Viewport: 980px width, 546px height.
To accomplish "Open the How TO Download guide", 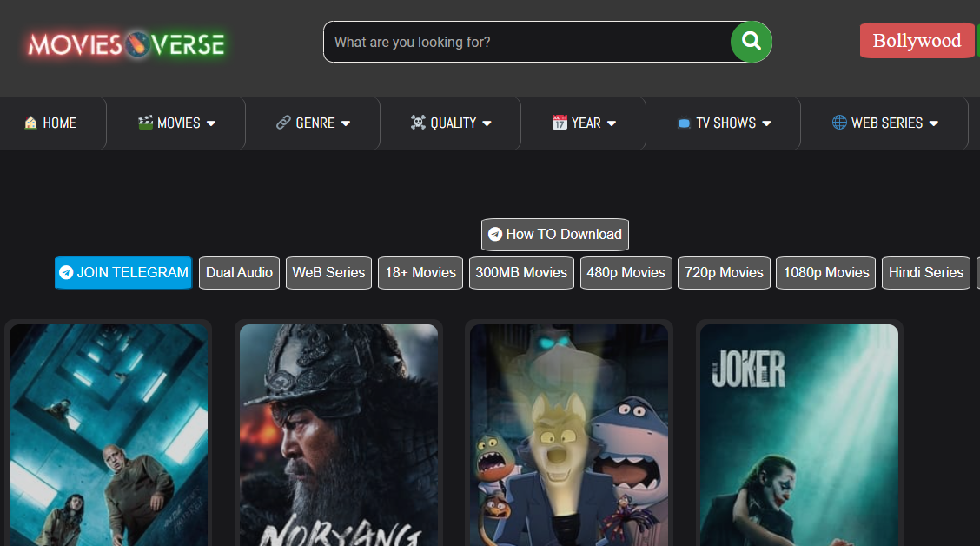I will click(x=555, y=235).
